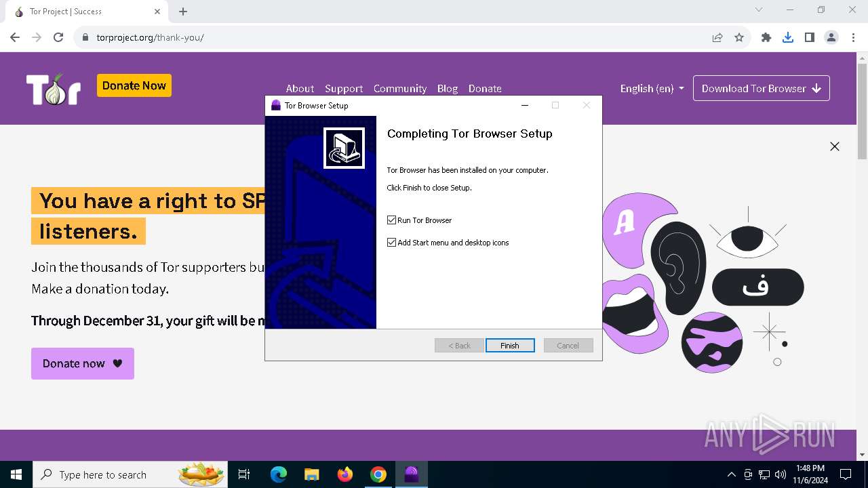Open the network icon in system tray
The height and width of the screenshot is (488, 868).
click(764, 474)
